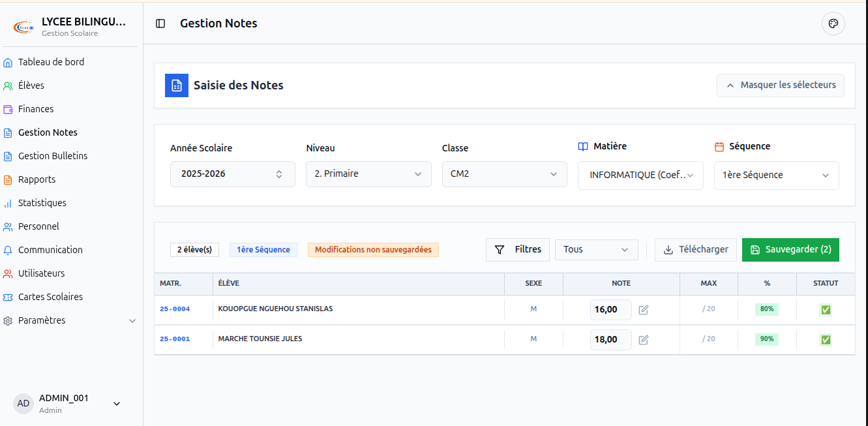Open Gestion Bulletins in the sidebar
The height and width of the screenshot is (426, 868).
pos(53,157)
